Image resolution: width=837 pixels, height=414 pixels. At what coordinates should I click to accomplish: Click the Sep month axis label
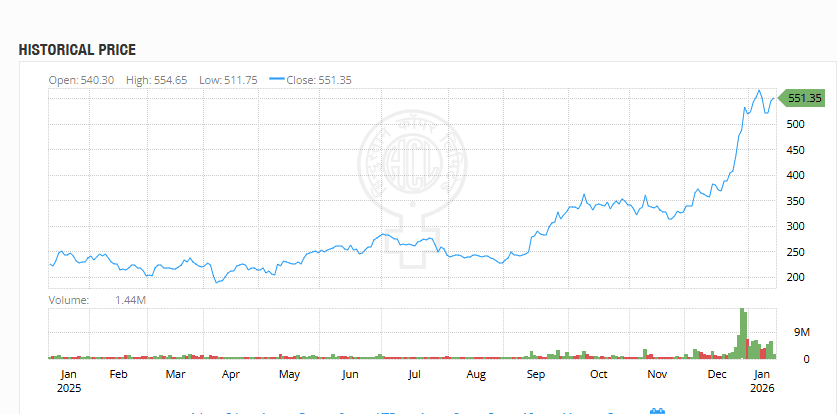[535, 374]
